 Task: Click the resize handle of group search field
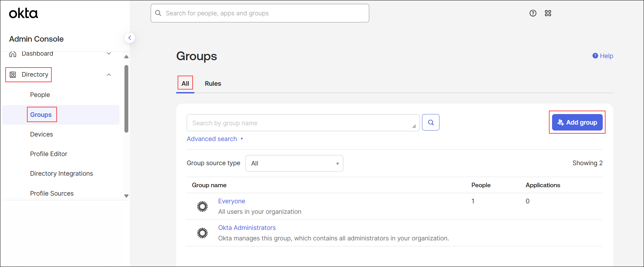pos(414,126)
